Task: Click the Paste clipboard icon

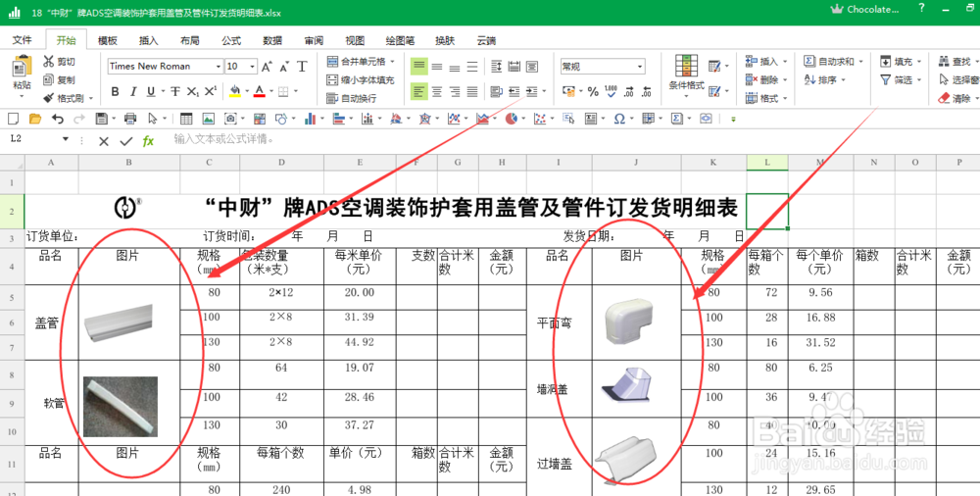Action: point(23,67)
